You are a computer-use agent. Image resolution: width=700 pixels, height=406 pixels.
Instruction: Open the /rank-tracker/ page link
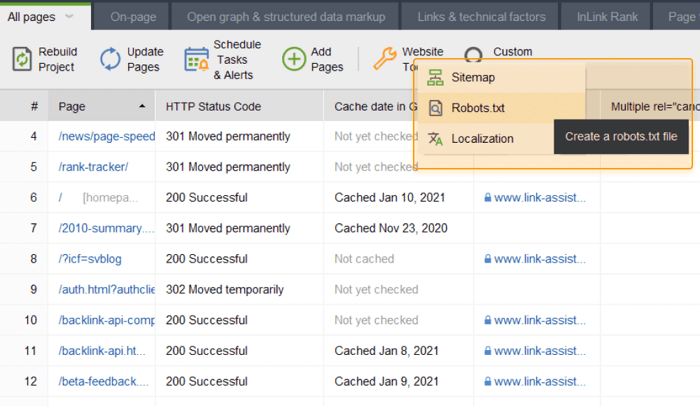[93, 167]
